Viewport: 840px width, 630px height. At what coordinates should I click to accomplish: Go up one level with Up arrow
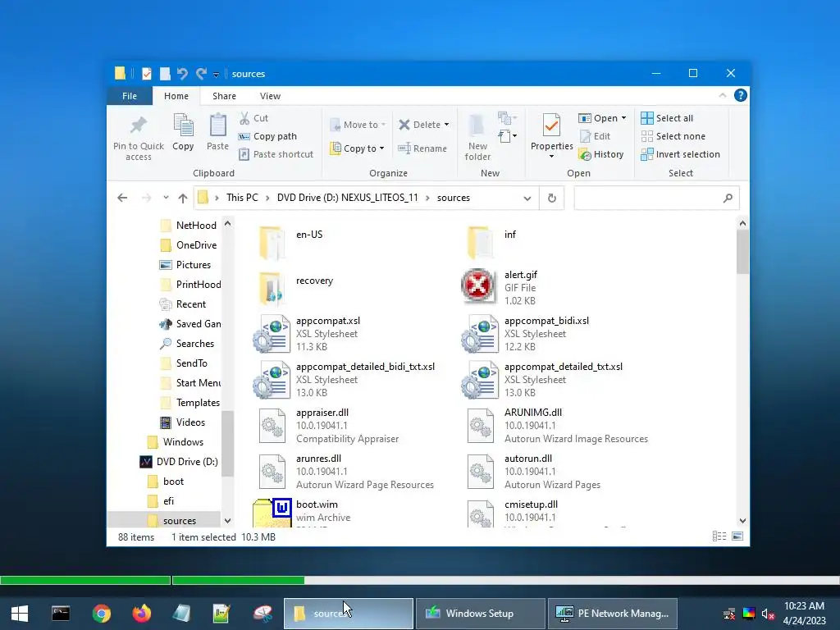point(183,198)
